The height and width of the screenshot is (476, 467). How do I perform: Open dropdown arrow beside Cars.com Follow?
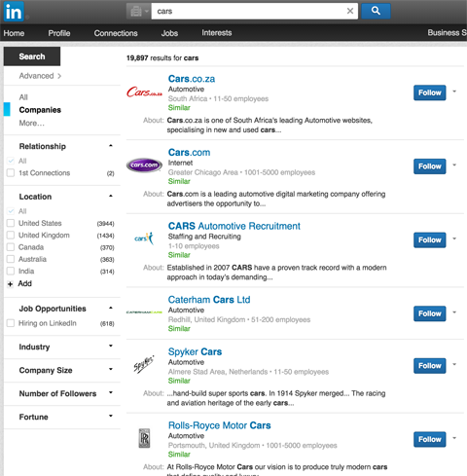pos(454,165)
